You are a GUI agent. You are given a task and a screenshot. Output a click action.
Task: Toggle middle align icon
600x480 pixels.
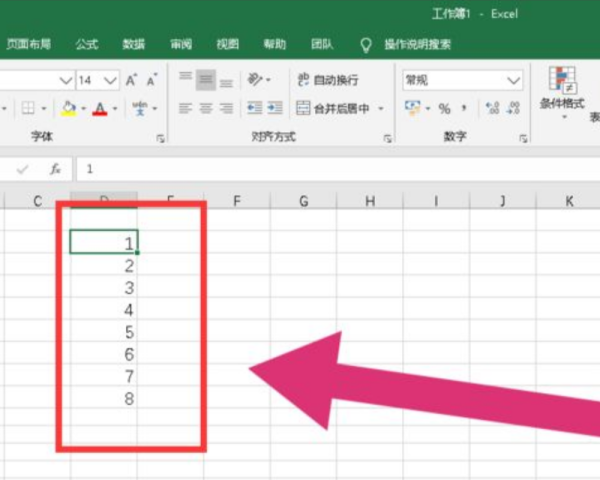coord(206,80)
